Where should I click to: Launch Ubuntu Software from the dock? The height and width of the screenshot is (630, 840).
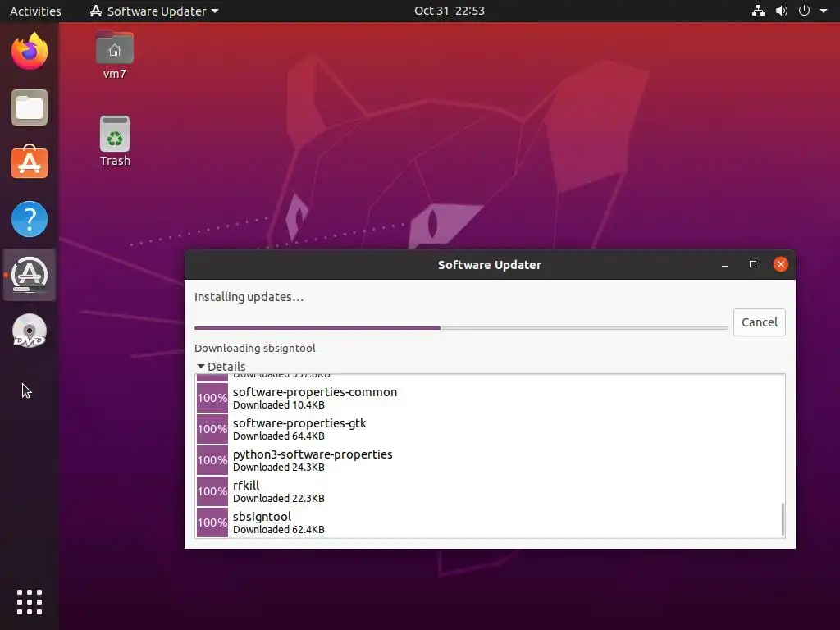tap(30, 162)
